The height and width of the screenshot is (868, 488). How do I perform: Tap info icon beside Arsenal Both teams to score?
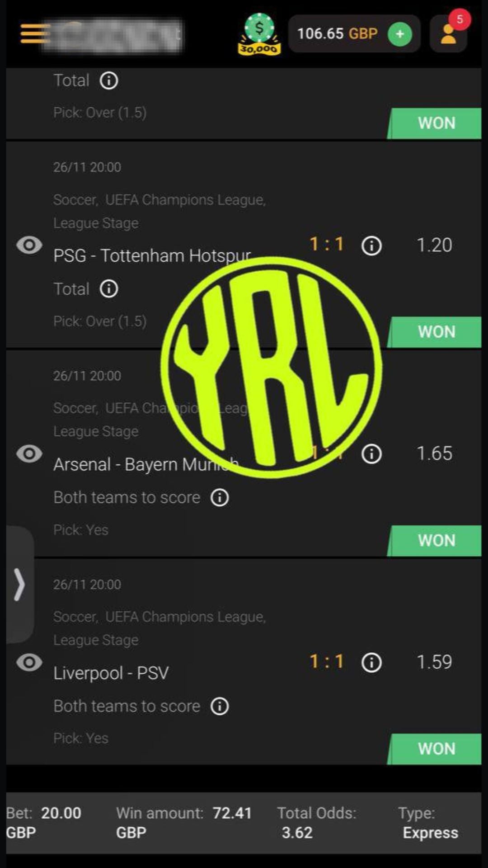pos(220,497)
